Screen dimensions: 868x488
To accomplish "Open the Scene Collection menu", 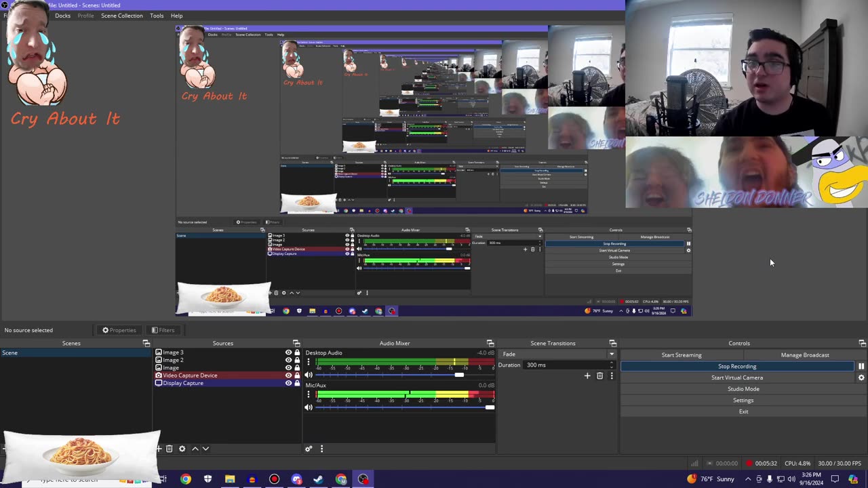I will [122, 16].
